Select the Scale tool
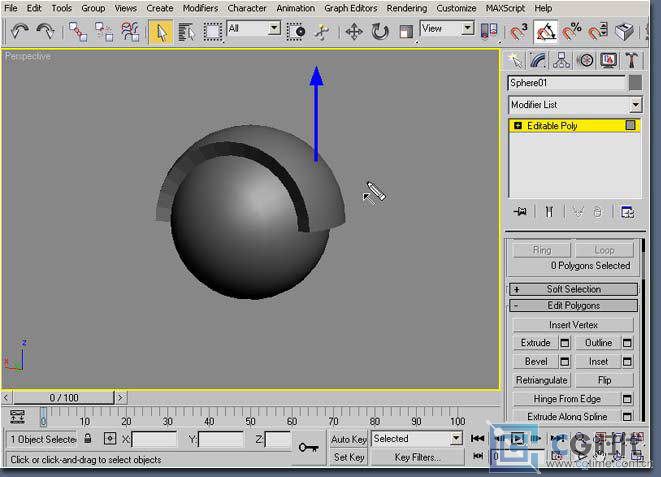 (x=406, y=32)
